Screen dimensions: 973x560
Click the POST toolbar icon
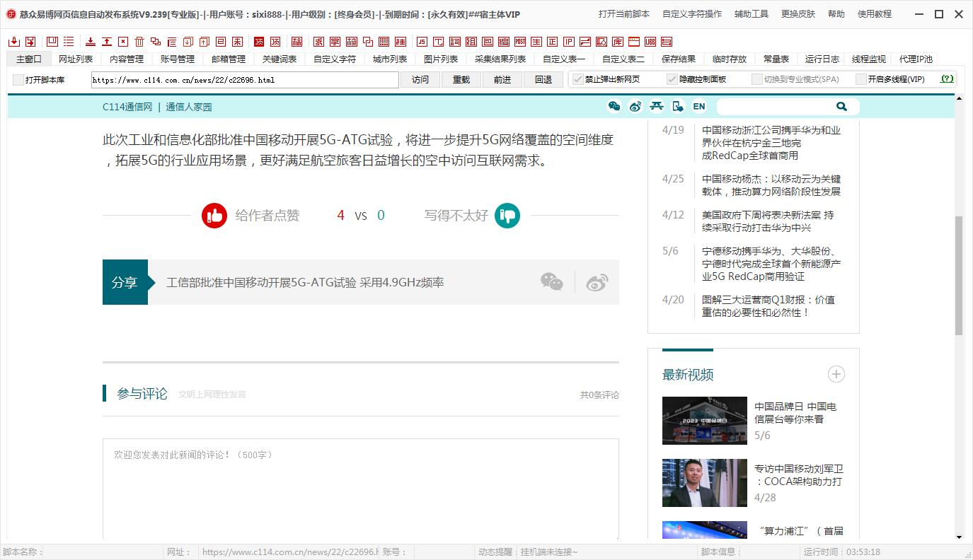coord(519,42)
